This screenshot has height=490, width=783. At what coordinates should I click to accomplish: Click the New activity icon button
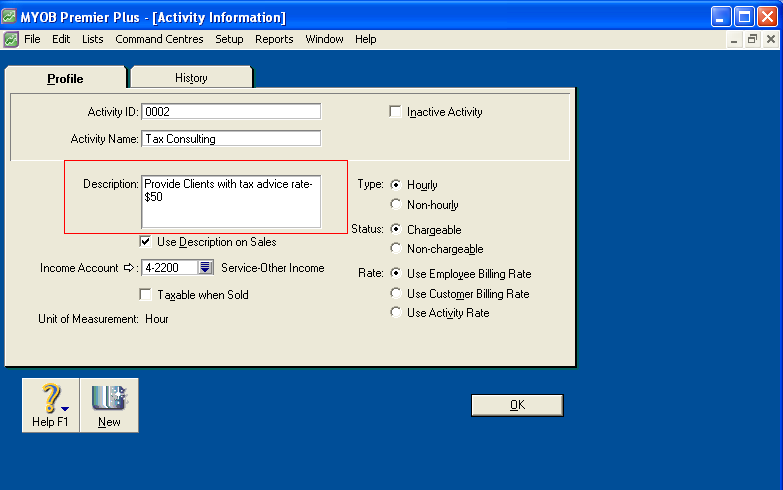pos(109,405)
